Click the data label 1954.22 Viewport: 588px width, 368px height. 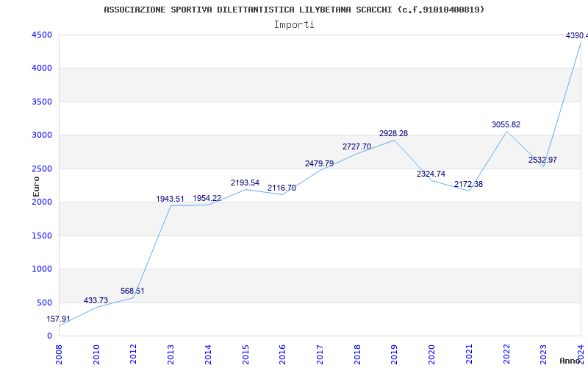click(x=207, y=198)
